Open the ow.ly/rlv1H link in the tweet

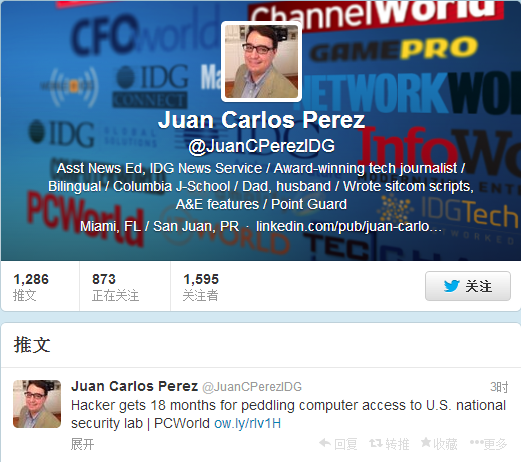(x=247, y=423)
